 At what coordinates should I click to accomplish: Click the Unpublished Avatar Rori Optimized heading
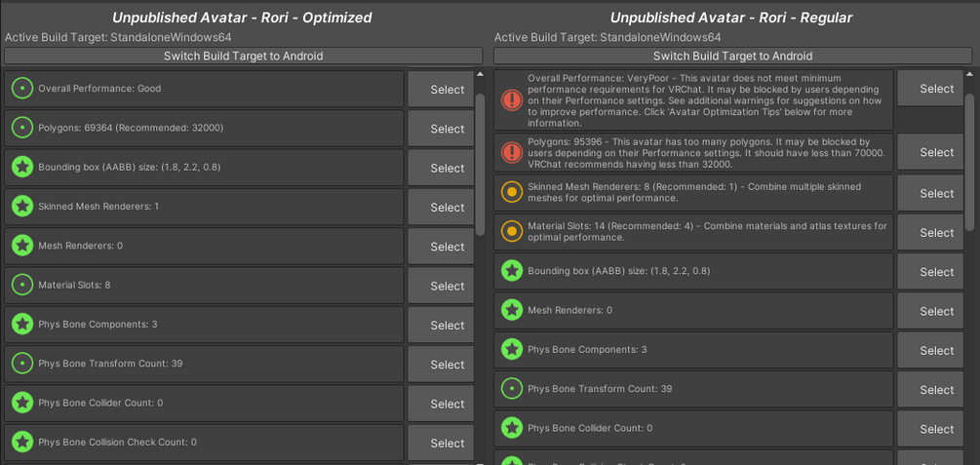click(242, 18)
